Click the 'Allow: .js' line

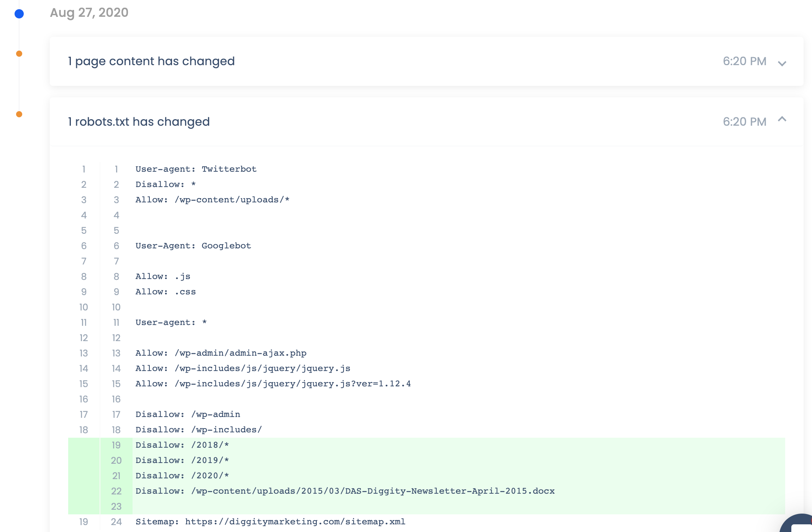point(163,276)
